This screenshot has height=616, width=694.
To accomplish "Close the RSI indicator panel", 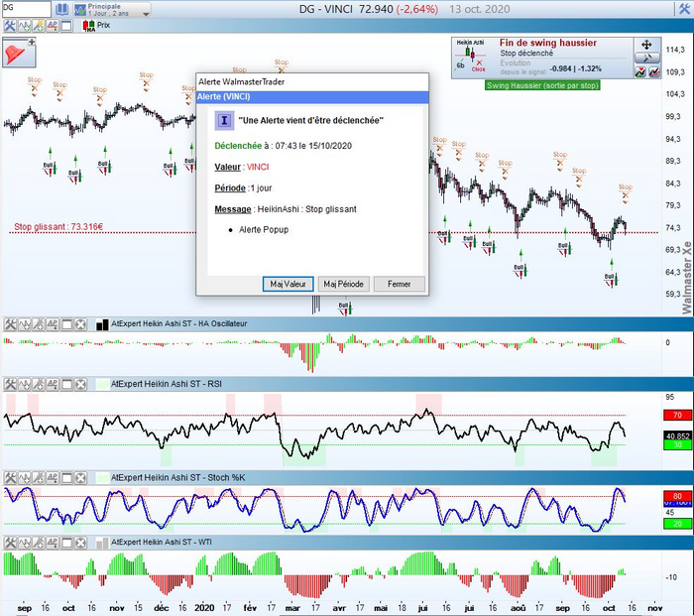I will pyautogui.click(x=80, y=385).
